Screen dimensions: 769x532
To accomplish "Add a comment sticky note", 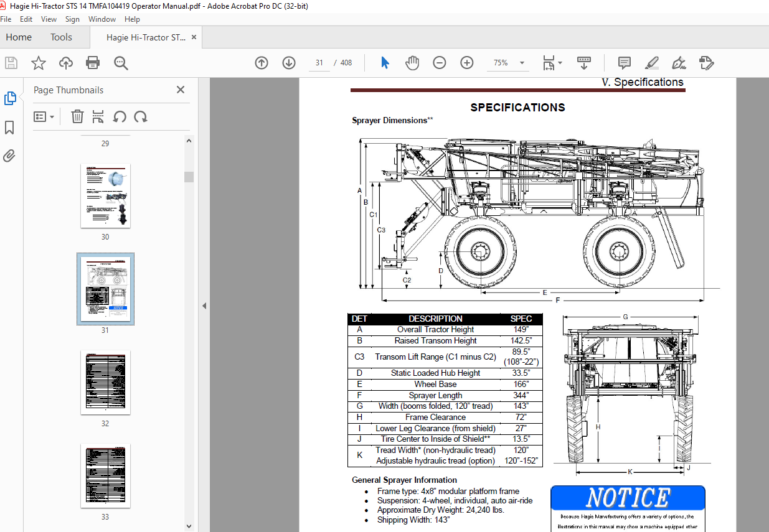I will 625,63.
